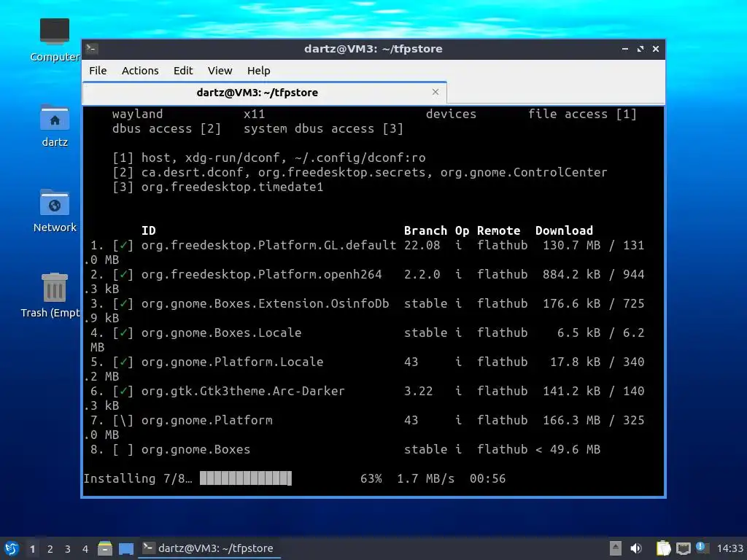This screenshot has height=560, width=747.
Task: Click the removable media eject tray icon
Action: click(615, 548)
